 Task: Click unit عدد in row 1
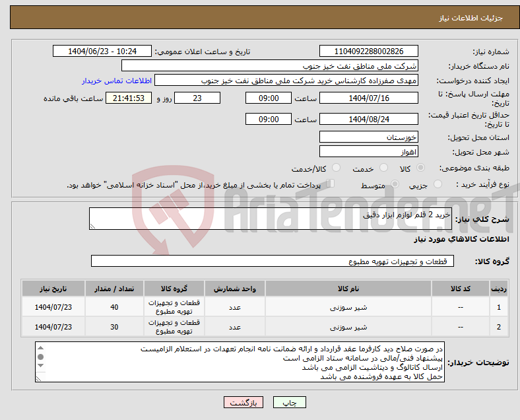(235, 308)
